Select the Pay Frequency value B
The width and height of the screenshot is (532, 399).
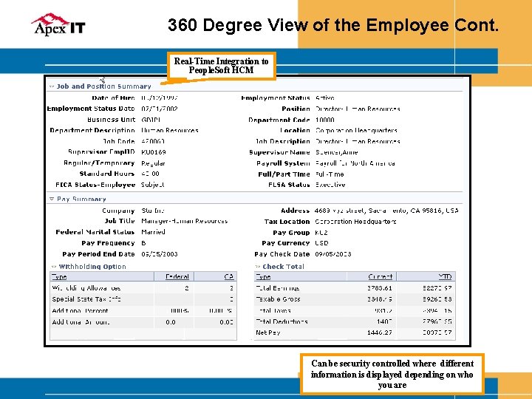(143, 243)
